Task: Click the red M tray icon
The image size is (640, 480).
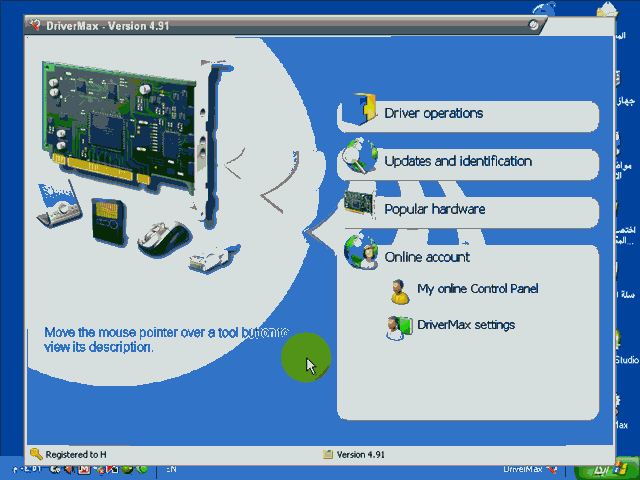Action: pos(84,469)
